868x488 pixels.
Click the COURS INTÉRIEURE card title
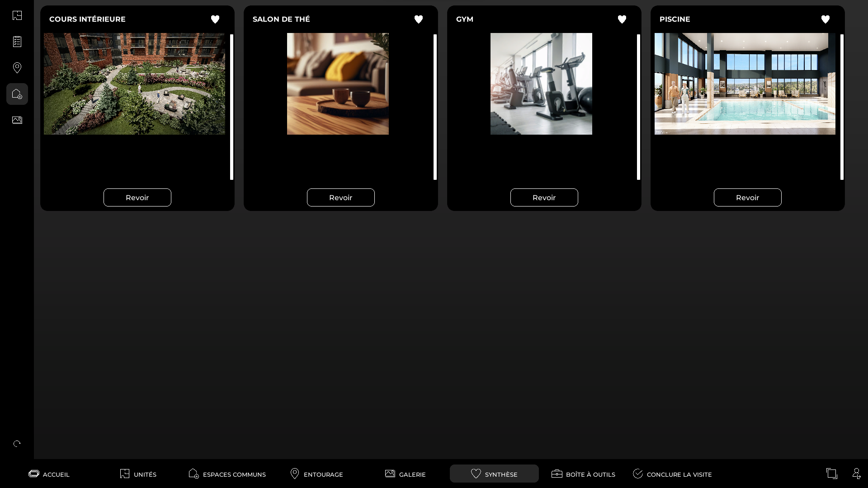(x=87, y=19)
